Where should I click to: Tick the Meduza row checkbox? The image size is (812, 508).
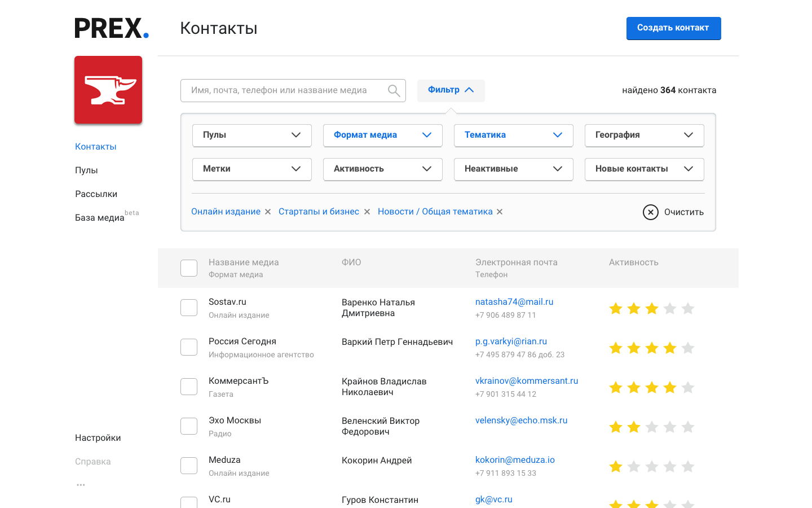(x=189, y=466)
